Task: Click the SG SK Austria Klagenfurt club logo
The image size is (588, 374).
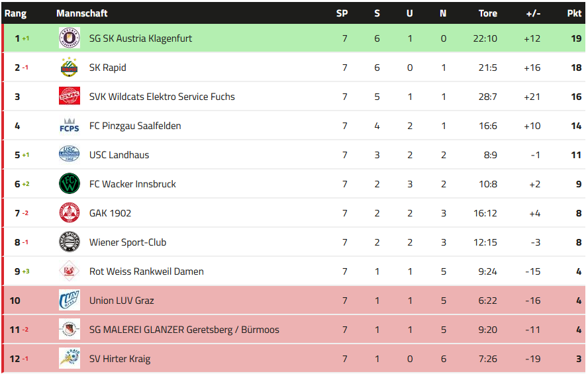Action: click(70, 38)
